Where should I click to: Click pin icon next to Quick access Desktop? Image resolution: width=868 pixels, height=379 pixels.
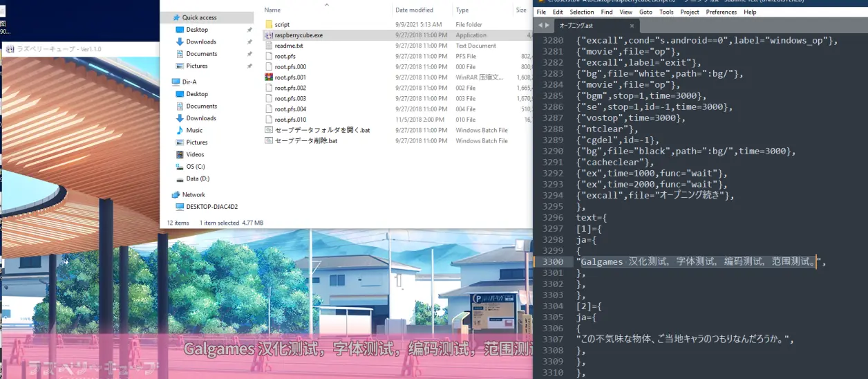point(249,30)
